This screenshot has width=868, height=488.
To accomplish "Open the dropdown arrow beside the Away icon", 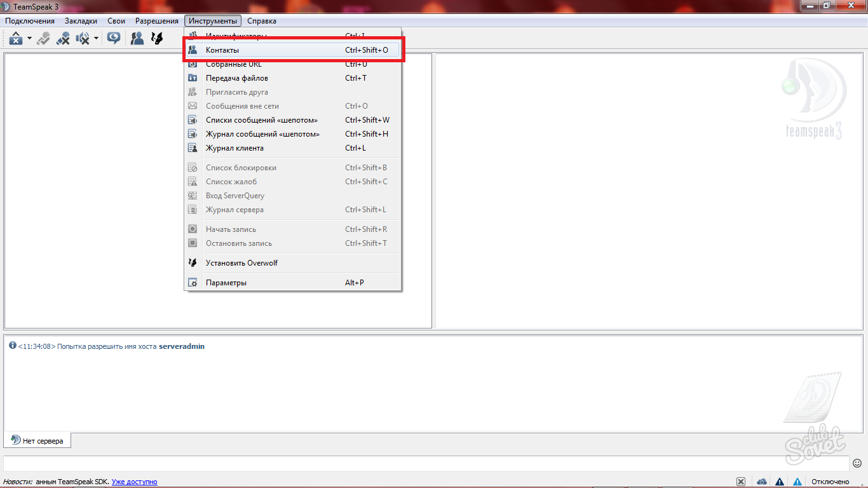I will tap(96, 39).
